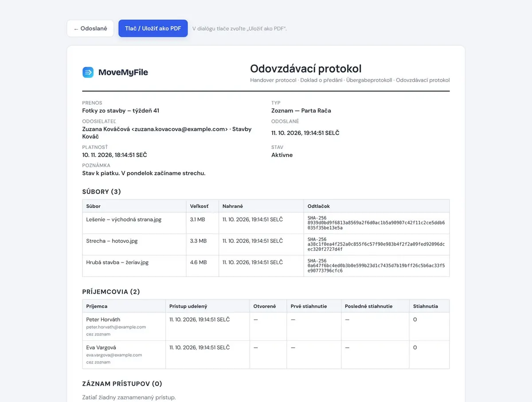Click ZÁZNAM PRÍSTUPOV (0) section heading

[x=122, y=384]
